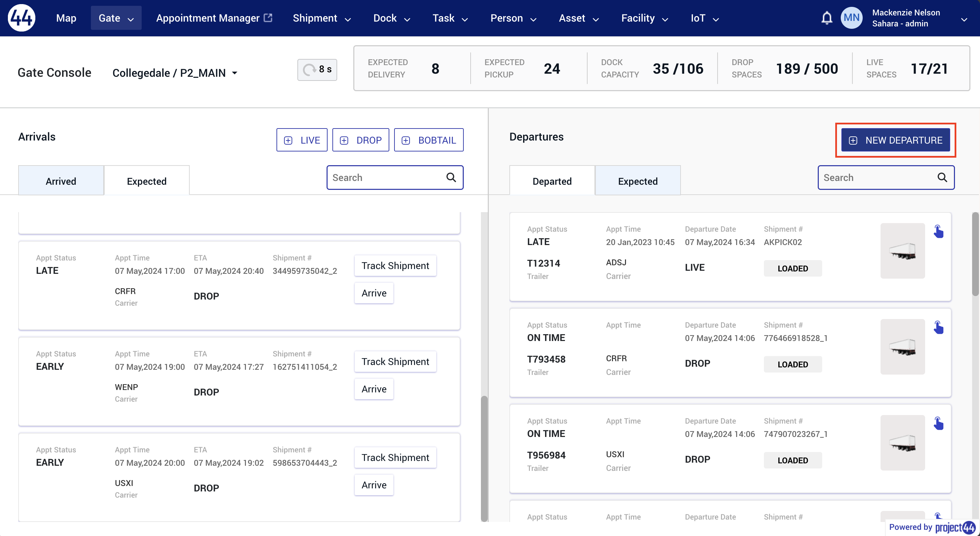
Task: Expand the IoT menu
Action: (705, 18)
